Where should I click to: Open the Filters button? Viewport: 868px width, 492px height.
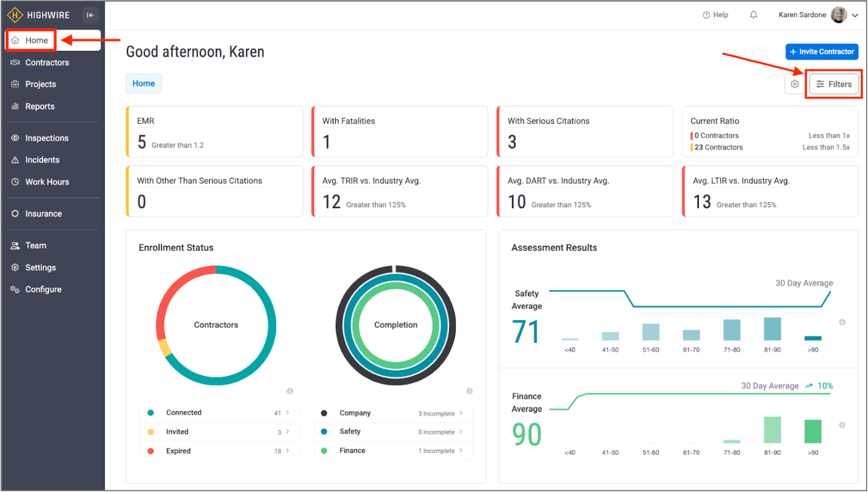[834, 84]
